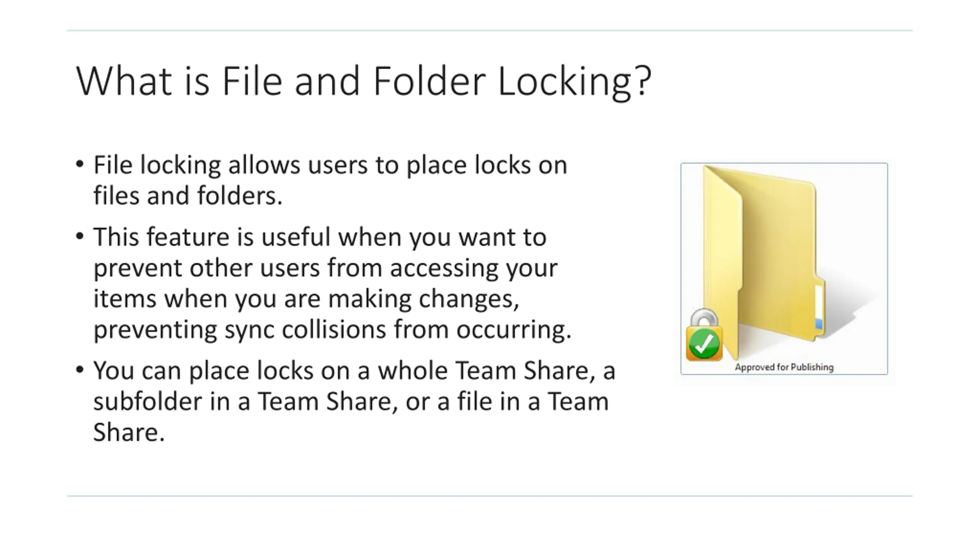Screen dimensions: 980x551
Task: Click the padlock overlay on the folder
Action: tap(704, 335)
